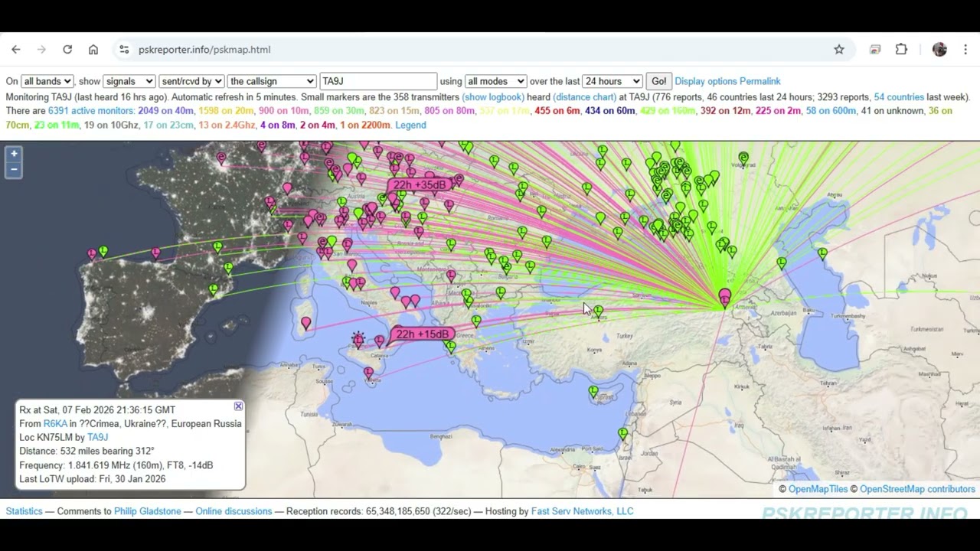Select the '392 on 12m' band link

pyautogui.click(x=726, y=111)
